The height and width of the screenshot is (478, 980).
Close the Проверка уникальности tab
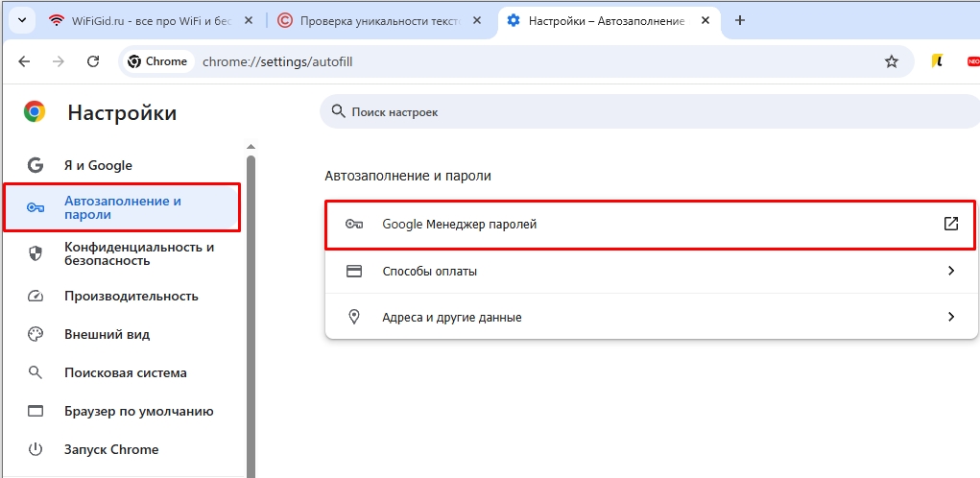click(x=477, y=20)
